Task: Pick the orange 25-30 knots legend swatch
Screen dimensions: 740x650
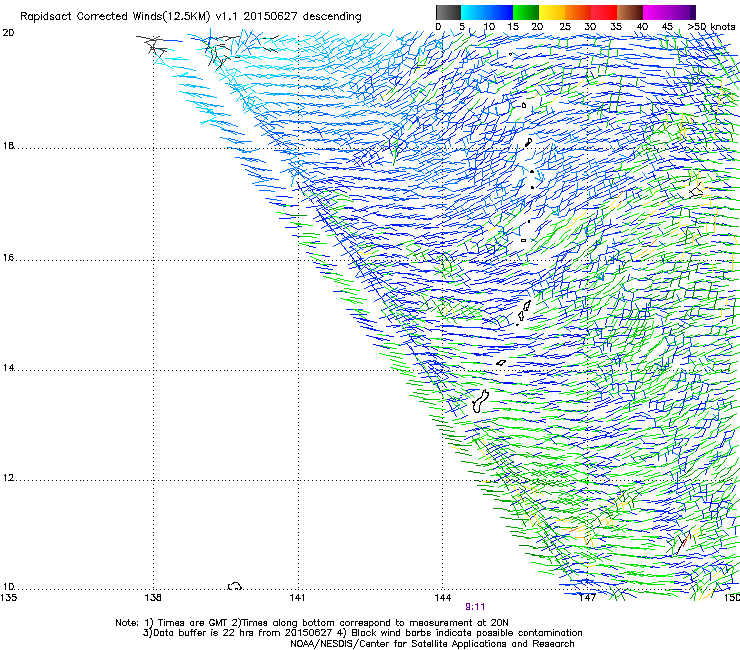Action: 578,12
